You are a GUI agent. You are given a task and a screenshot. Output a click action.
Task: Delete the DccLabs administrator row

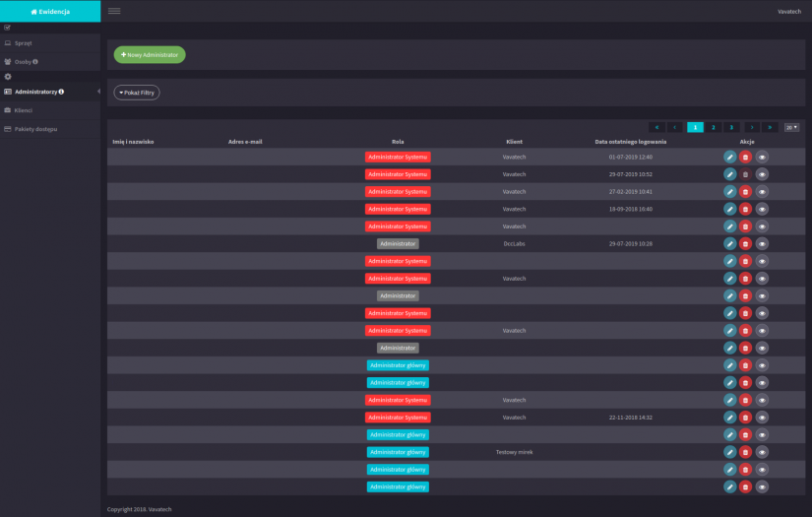pyautogui.click(x=745, y=244)
